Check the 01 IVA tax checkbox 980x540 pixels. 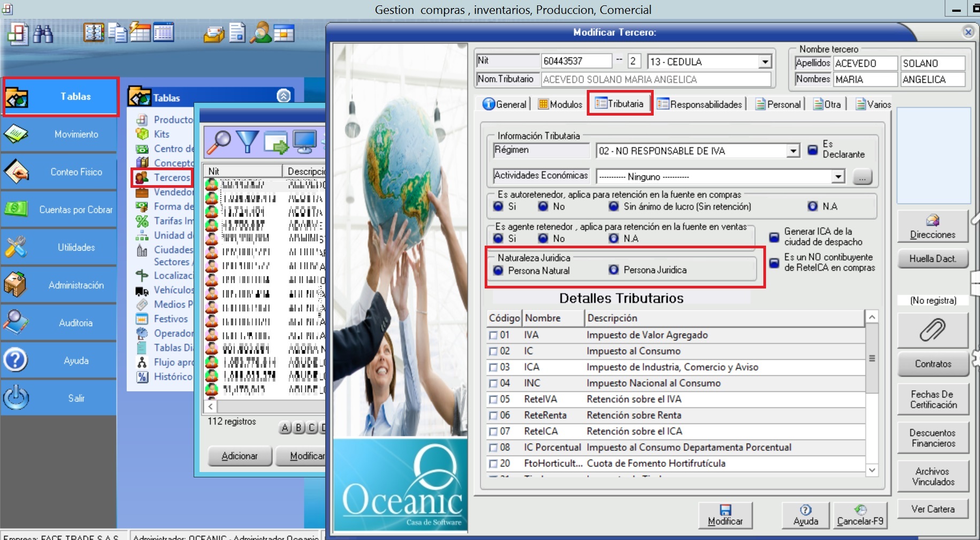point(493,336)
